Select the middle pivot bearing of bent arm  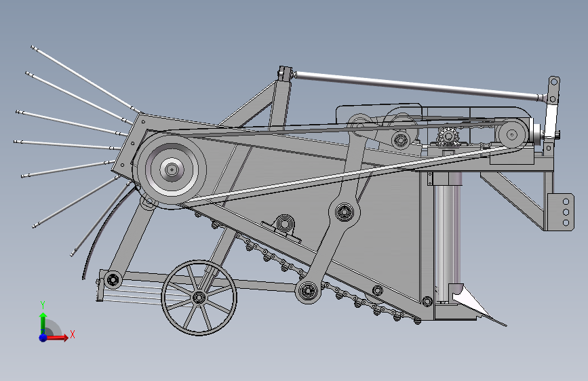pyautogui.click(x=345, y=212)
